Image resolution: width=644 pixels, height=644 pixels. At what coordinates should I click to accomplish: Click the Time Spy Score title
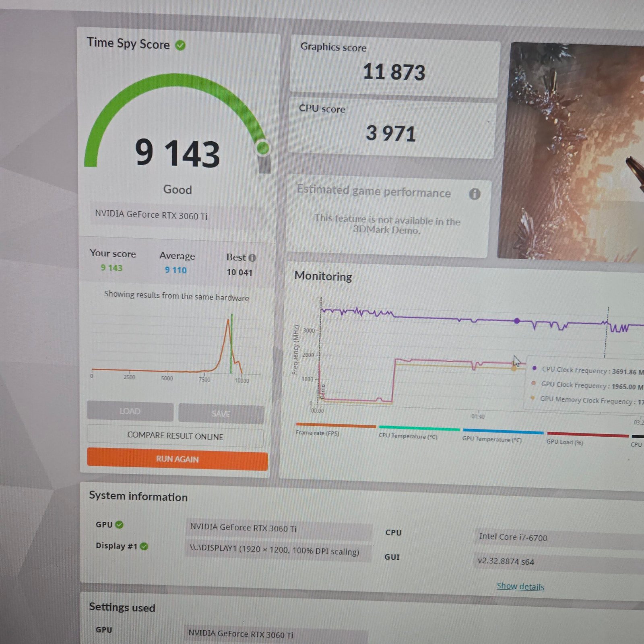tap(128, 43)
